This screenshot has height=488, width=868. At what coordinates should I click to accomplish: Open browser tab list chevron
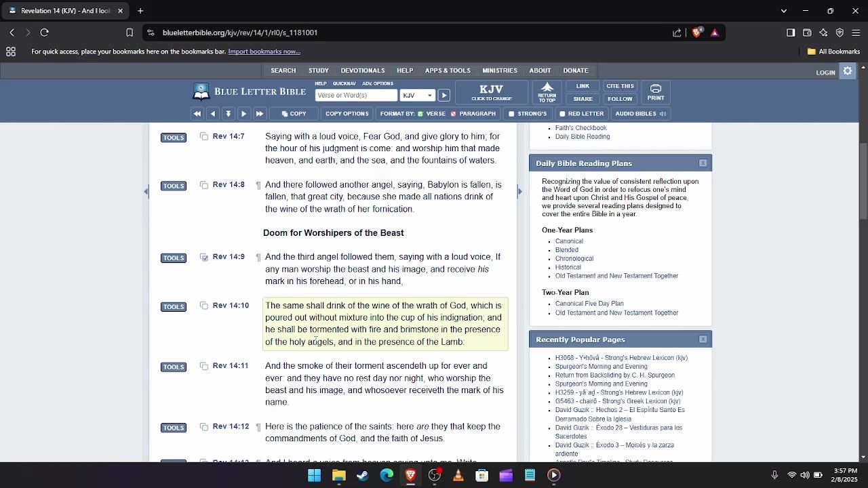point(783,11)
